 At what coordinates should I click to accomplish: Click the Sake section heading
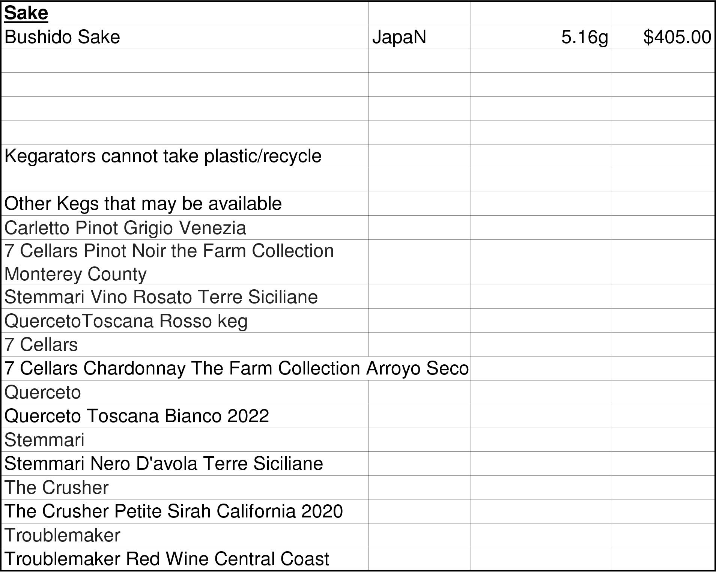(26, 14)
